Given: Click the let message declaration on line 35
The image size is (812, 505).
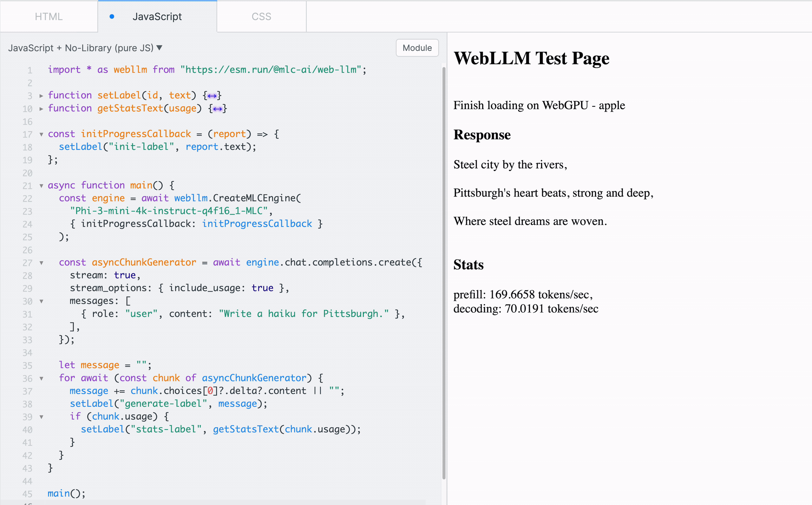Looking at the screenshot, I should point(105,365).
